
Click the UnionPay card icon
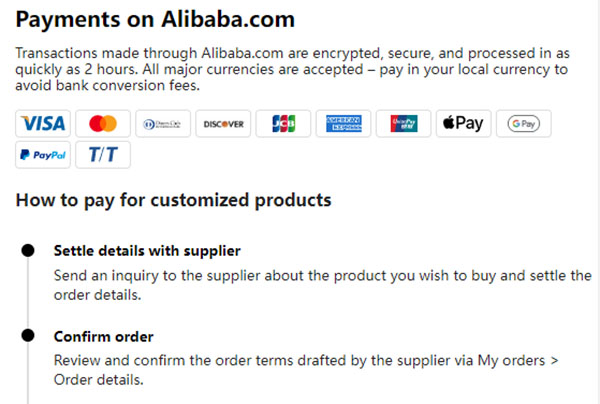pyautogui.click(x=403, y=124)
